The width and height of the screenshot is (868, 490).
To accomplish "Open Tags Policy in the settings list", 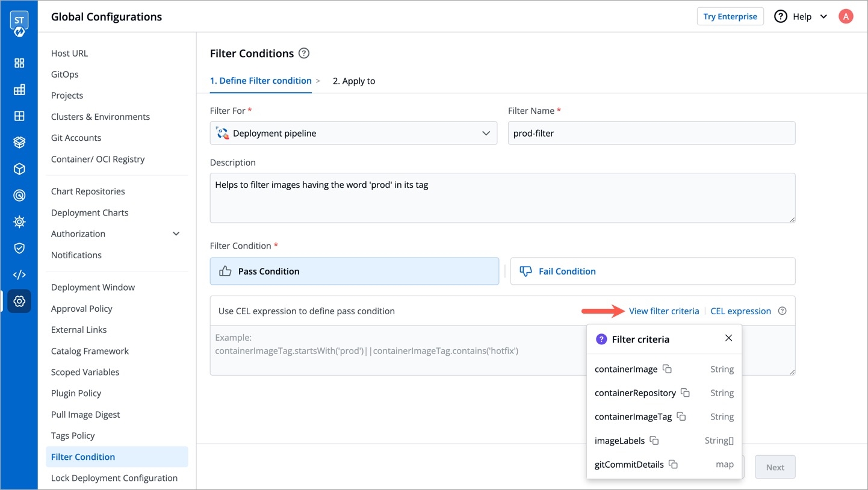I will (x=73, y=435).
